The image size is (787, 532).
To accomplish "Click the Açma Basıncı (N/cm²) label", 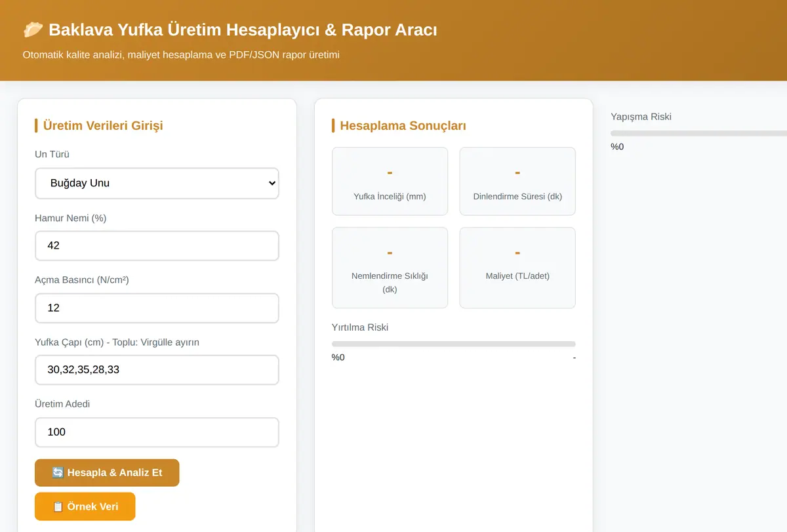I will point(82,280).
